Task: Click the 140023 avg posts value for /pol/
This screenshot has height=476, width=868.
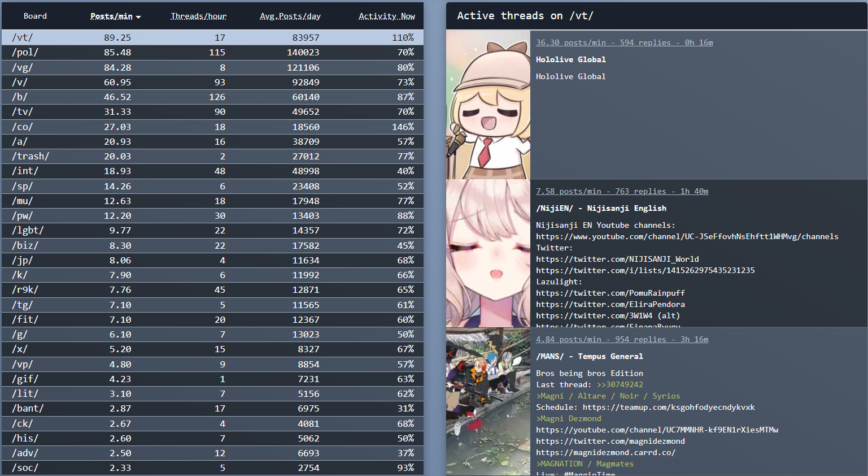Action: click(x=303, y=52)
